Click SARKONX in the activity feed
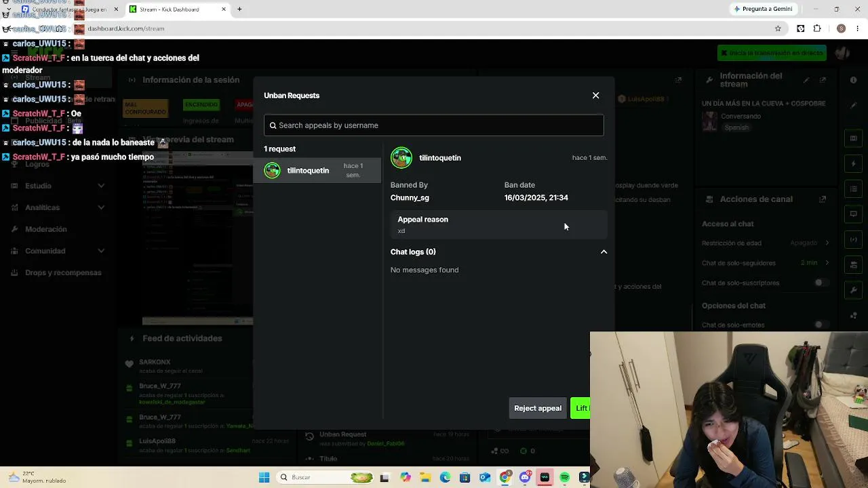868x488 pixels. [155, 363]
